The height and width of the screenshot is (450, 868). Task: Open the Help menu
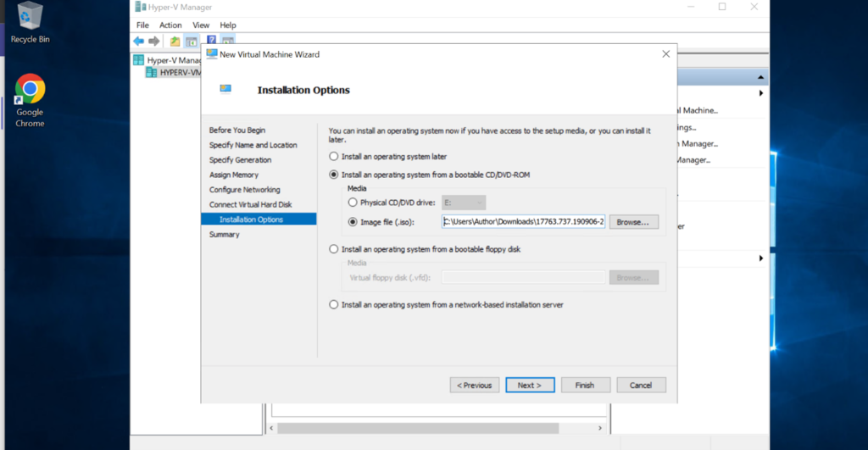pos(228,25)
